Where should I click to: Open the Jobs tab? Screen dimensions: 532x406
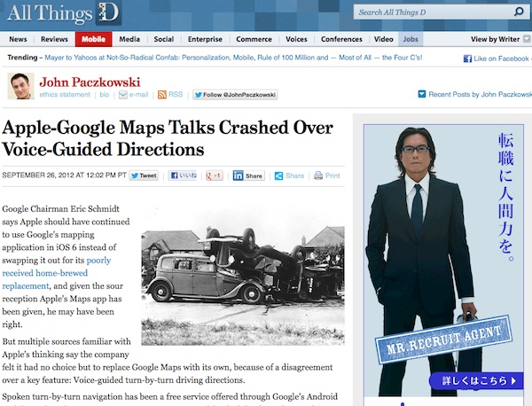(x=411, y=39)
